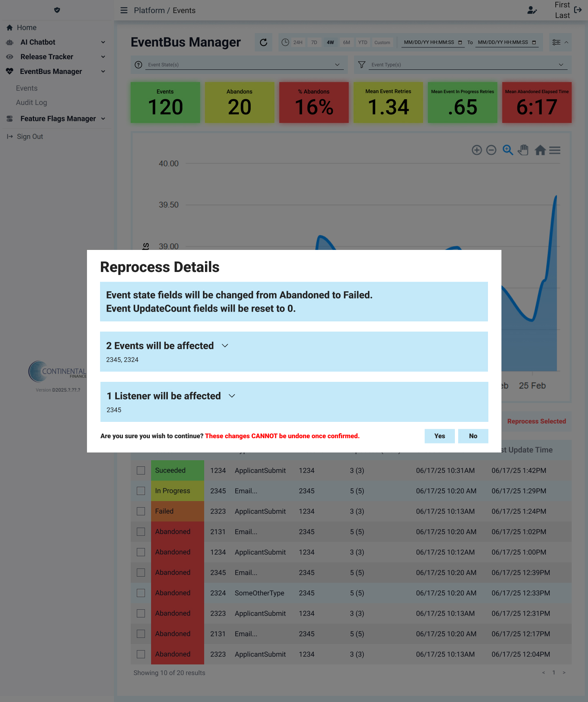588x702 pixels.
Task: Click the chart zoom-out minus icon
Action: click(491, 150)
